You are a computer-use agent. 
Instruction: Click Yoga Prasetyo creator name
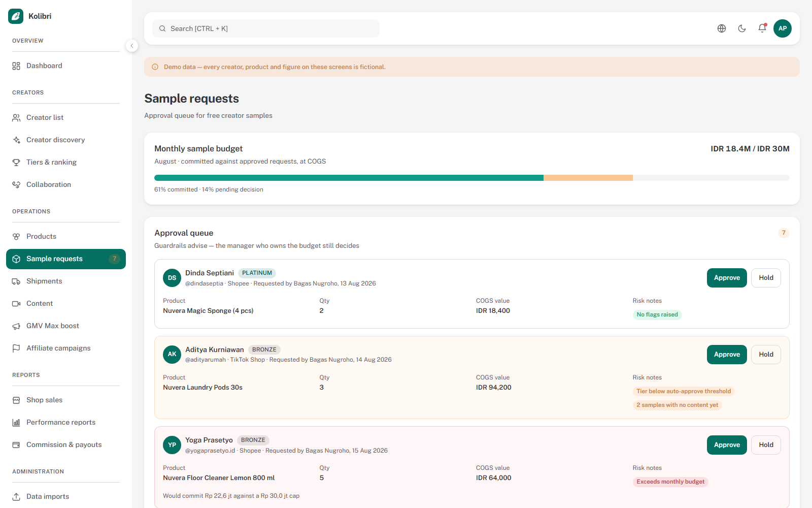[209, 440]
